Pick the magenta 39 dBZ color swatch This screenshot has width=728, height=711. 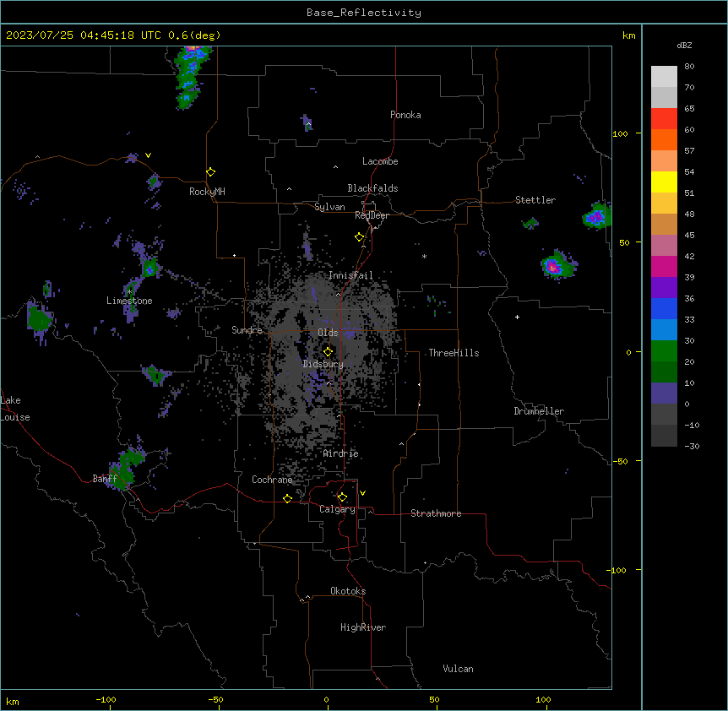[x=664, y=266]
